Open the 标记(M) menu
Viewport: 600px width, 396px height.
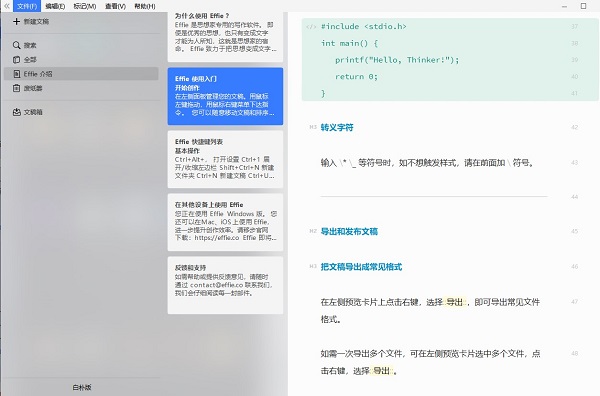(x=85, y=6)
